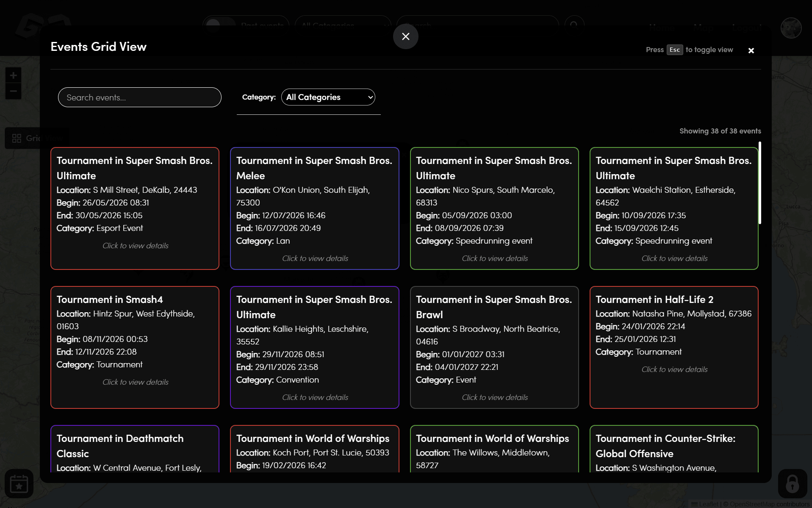Click the events list vertical scrollbar

(x=759, y=183)
